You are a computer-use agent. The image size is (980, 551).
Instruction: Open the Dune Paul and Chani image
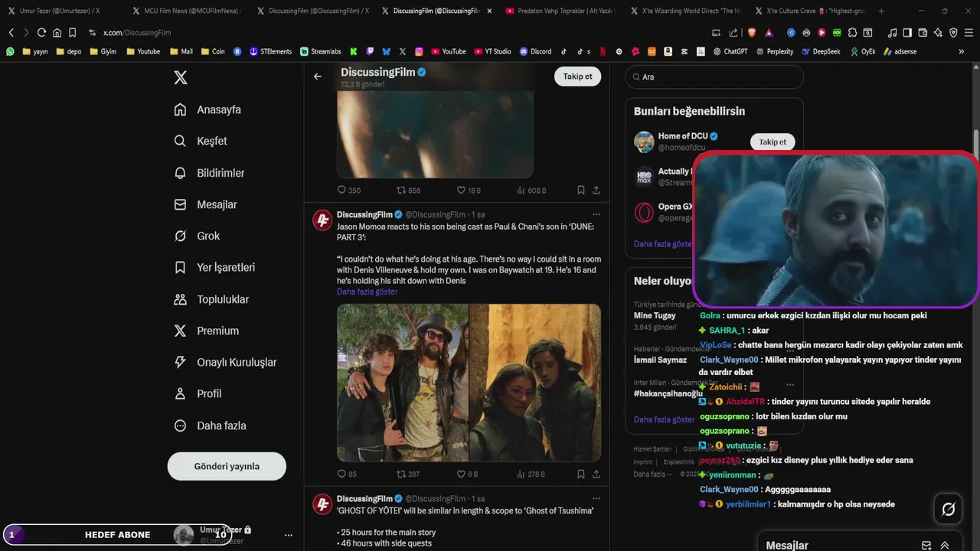point(535,383)
